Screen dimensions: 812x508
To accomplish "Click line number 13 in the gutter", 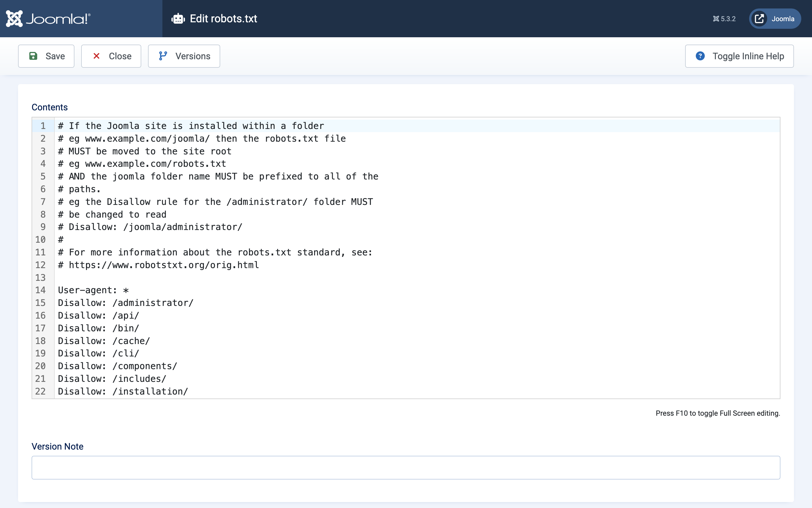I will 40,277.
